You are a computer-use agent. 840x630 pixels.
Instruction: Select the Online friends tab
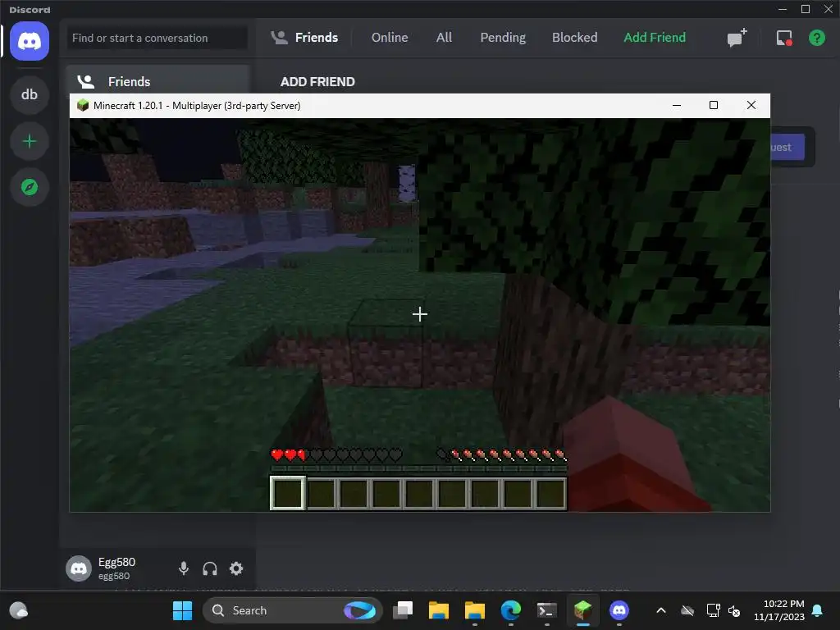(390, 38)
